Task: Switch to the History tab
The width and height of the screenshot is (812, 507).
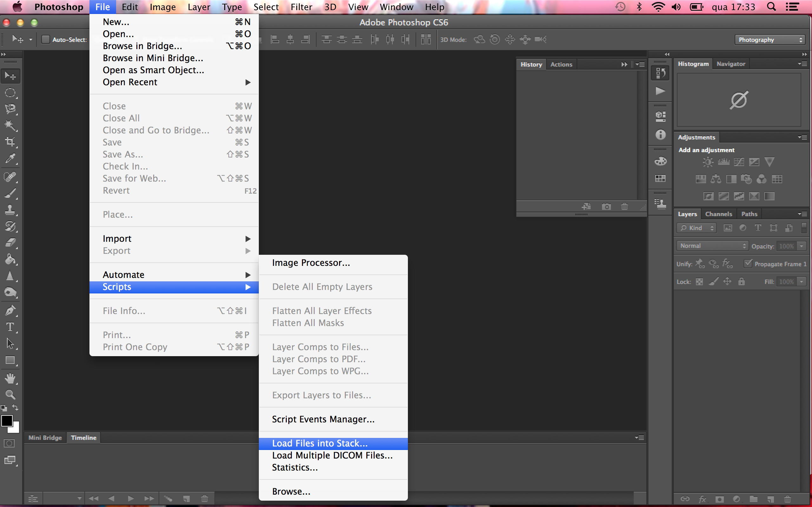Action: coord(530,64)
